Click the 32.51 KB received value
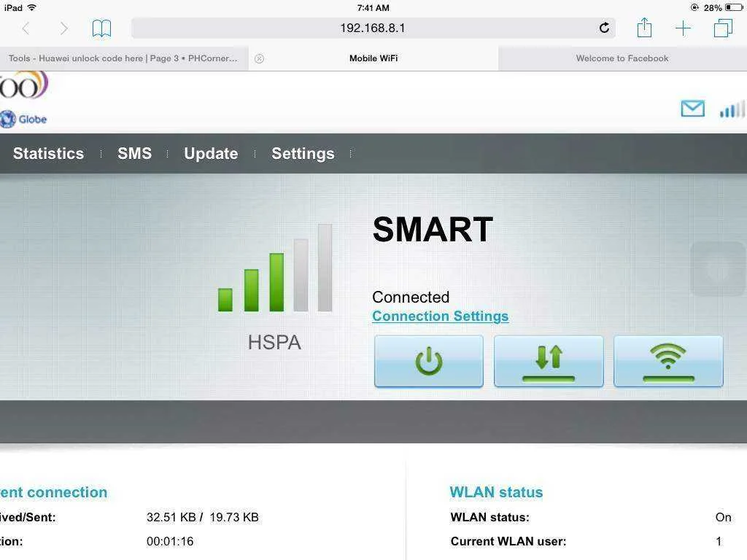Viewport: 747px width, 560px height. 171,517
